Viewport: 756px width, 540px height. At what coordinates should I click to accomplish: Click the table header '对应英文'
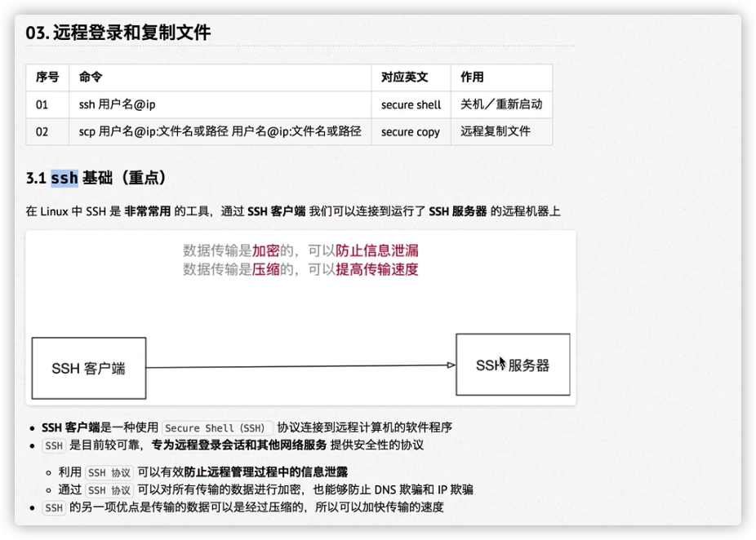click(x=404, y=77)
